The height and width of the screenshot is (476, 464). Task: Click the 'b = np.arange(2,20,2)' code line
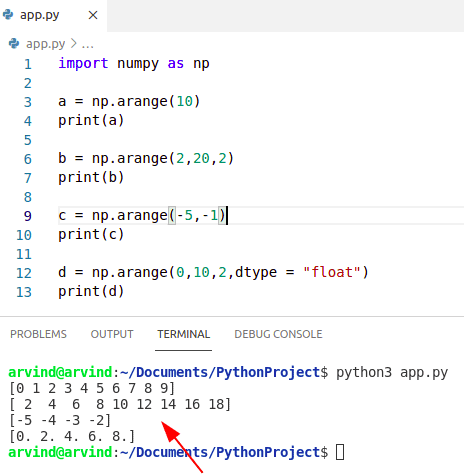tap(146, 159)
